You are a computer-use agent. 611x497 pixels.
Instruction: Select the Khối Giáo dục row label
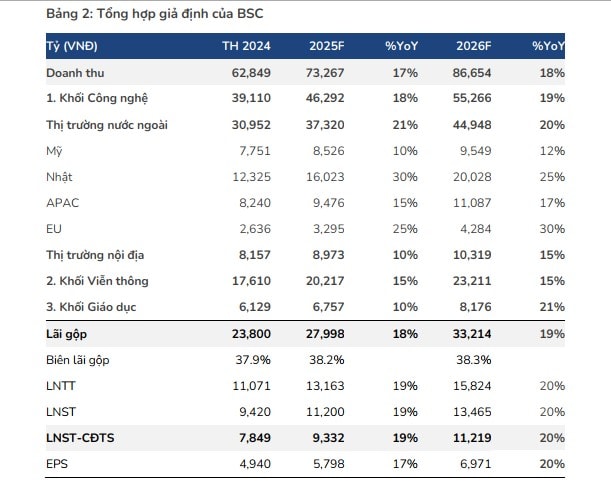tap(91, 307)
